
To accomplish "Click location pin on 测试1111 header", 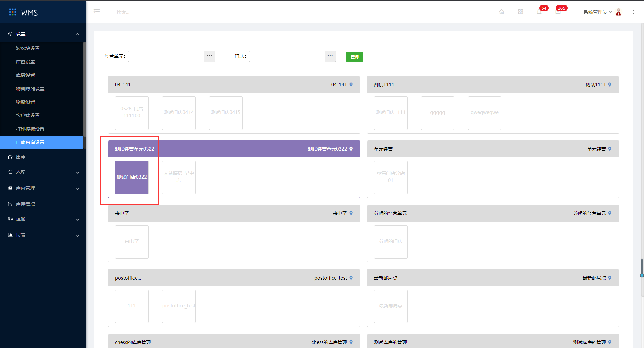I will [x=610, y=85].
